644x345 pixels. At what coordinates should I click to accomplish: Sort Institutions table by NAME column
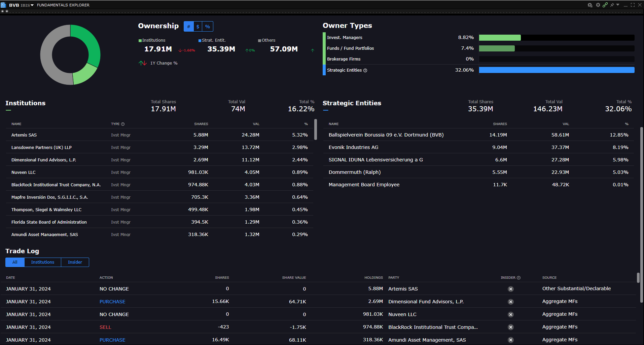[x=16, y=124]
